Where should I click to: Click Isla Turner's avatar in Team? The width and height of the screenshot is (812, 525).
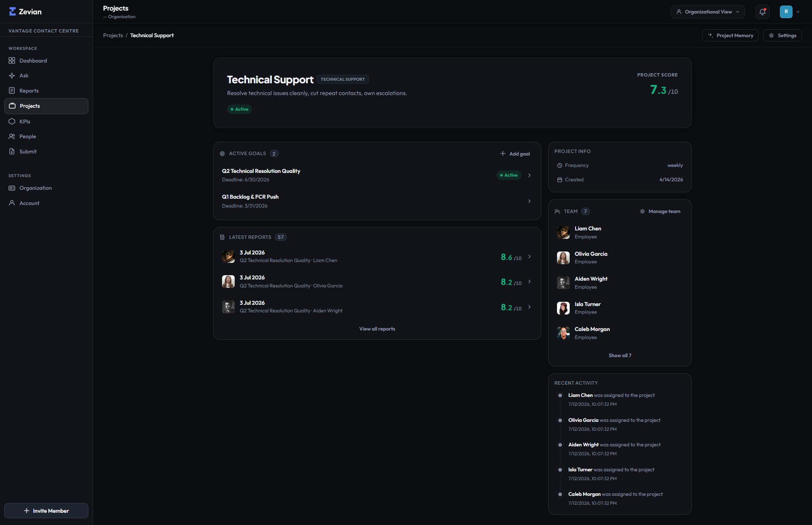tap(563, 308)
